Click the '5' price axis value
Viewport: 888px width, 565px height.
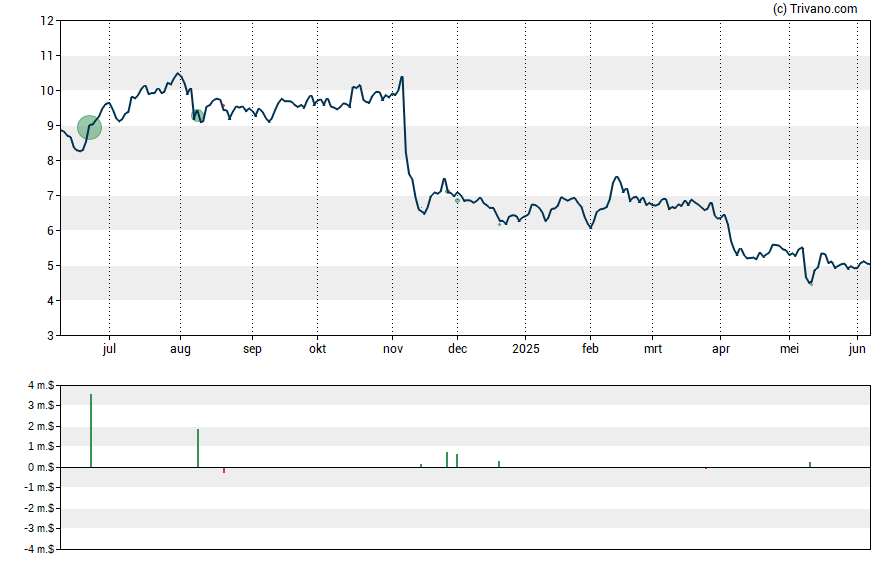(x=50, y=266)
